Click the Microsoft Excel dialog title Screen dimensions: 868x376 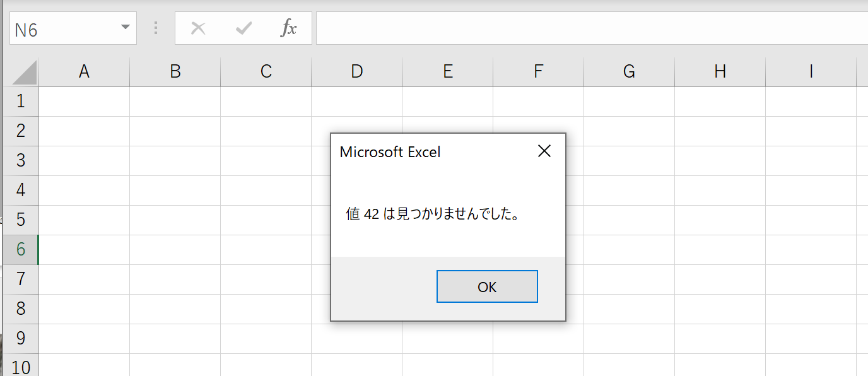pyautogui.click(x=390, y=151)
